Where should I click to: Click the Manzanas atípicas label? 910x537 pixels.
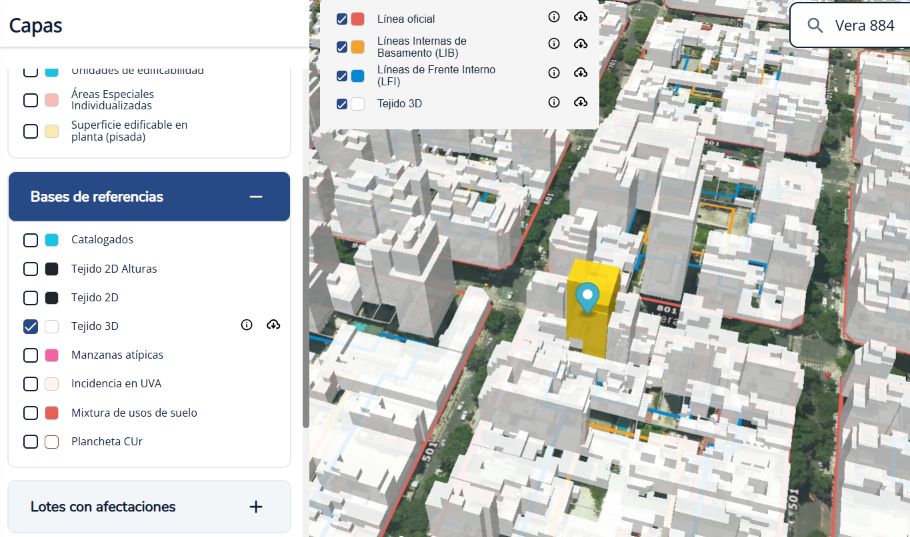tap(117, 355)
